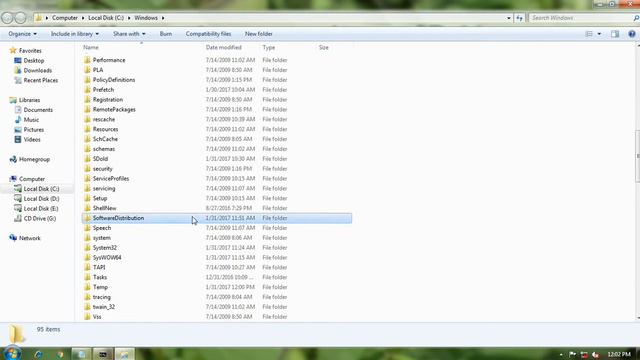This screenshot has height=360, width=640.
Task: Open the Share with dropdown
Action: tap(129, 34)
